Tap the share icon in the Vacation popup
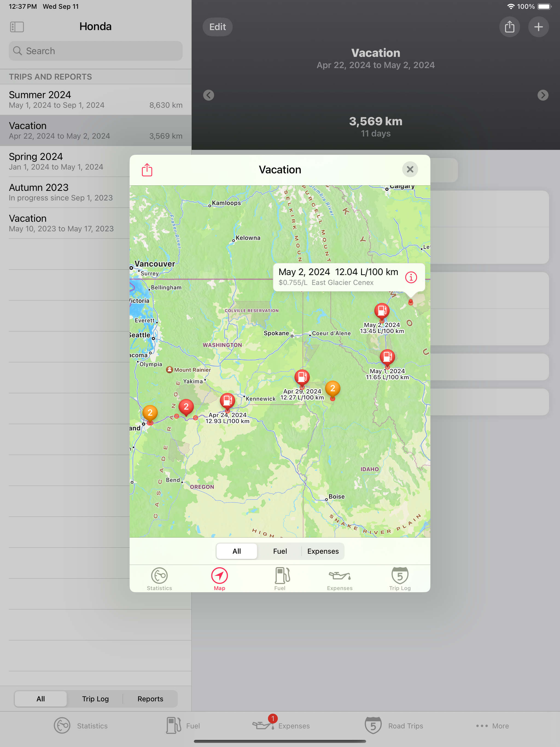 pyautogui.click(x=147, y=170)
